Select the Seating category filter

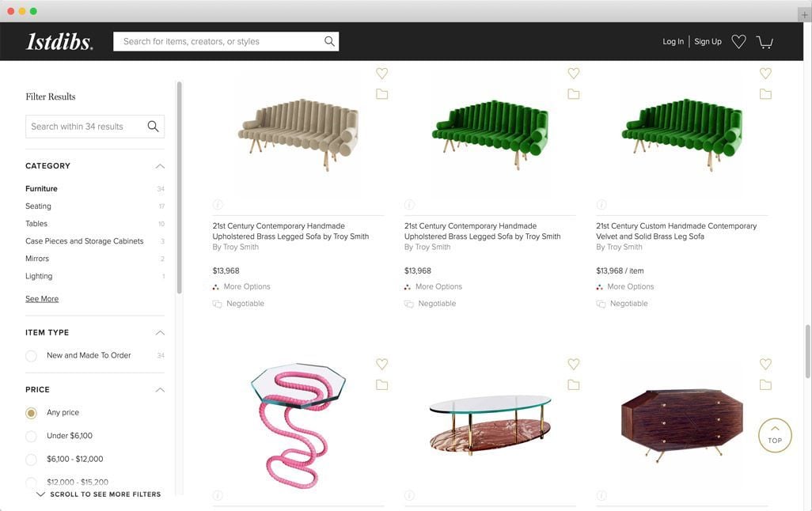tap(38, 206)
